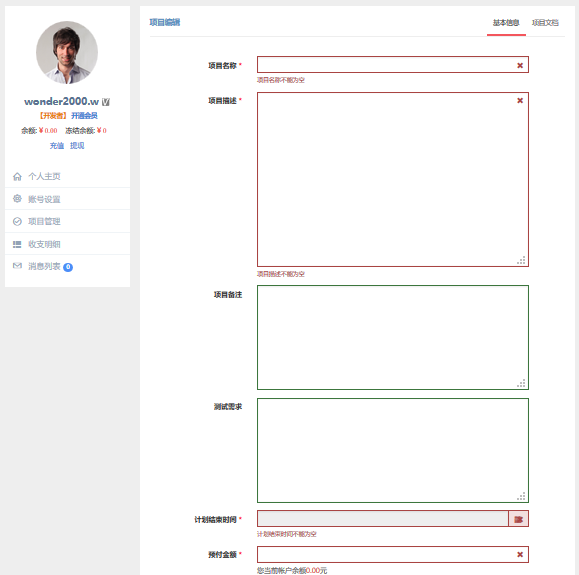Focus the 项目名称 input field
Viewport: 579px width, 575px height.
tap(393, 65)
